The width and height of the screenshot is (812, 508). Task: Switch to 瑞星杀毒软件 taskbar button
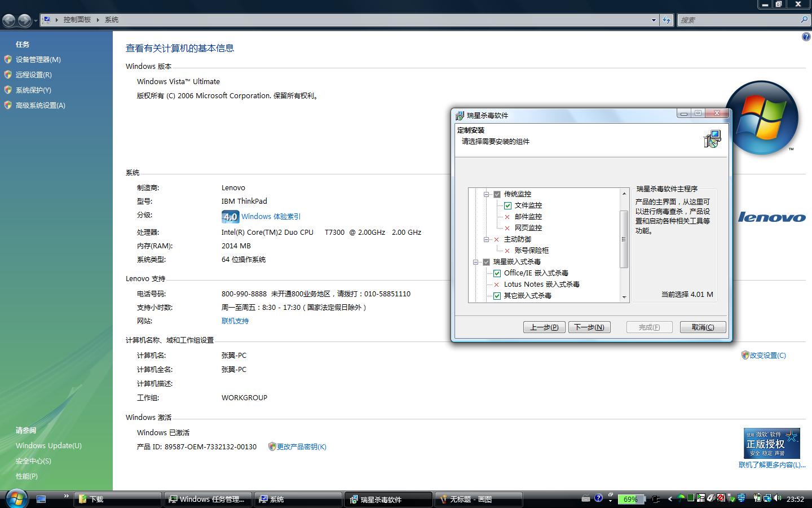click(389, 499)
